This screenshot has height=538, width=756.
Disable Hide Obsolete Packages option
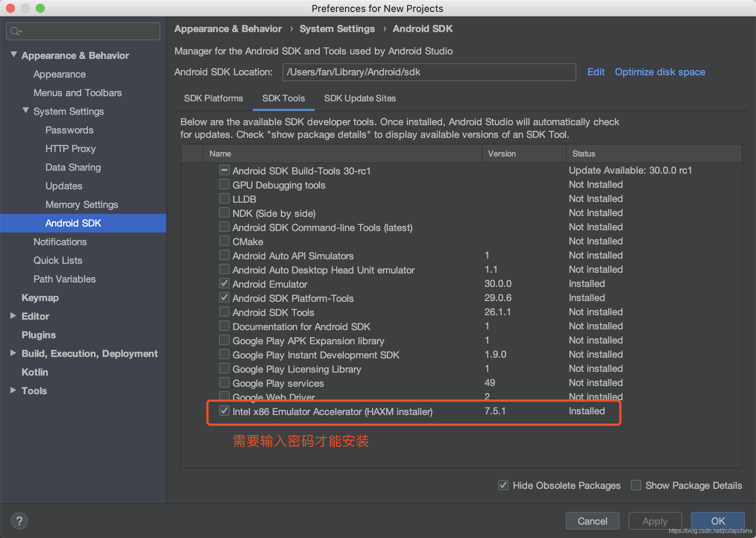(503, 485)
